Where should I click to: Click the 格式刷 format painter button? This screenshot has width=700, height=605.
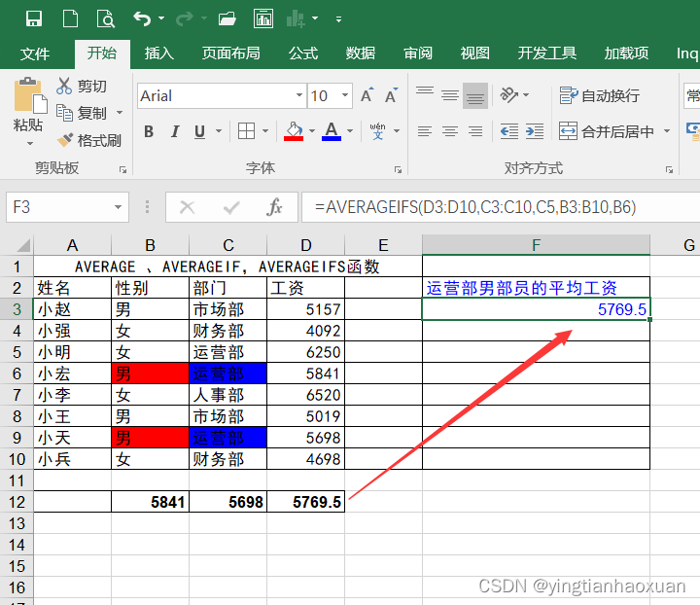coord(89,140)
